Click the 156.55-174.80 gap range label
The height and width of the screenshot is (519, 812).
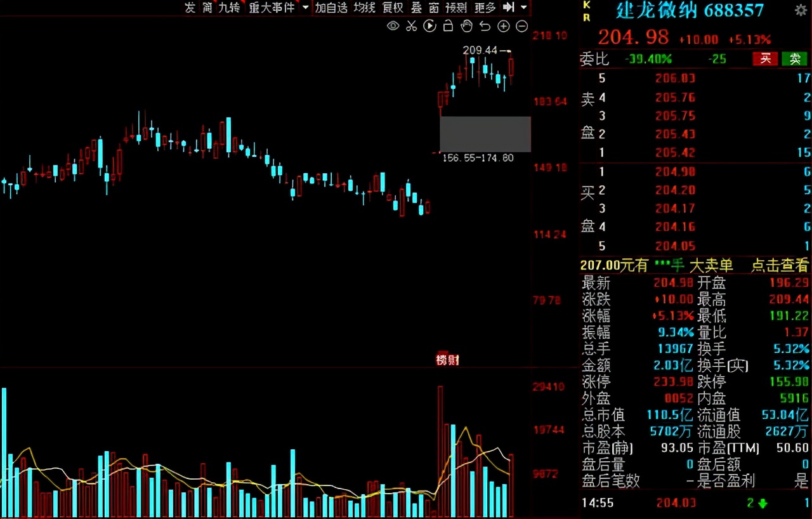[x=478, y=157]
